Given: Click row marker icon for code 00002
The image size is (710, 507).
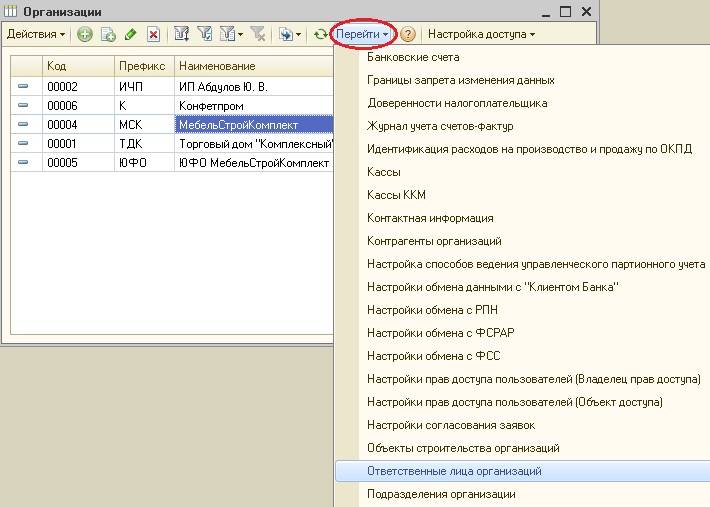Looking at the screenshot, I should [23, 86].
